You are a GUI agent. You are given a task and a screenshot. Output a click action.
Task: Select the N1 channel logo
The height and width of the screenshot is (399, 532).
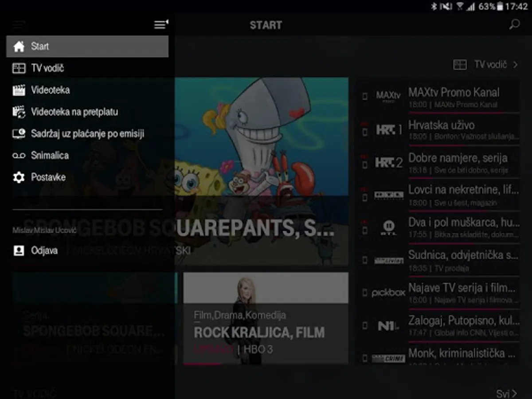(388, 326)
